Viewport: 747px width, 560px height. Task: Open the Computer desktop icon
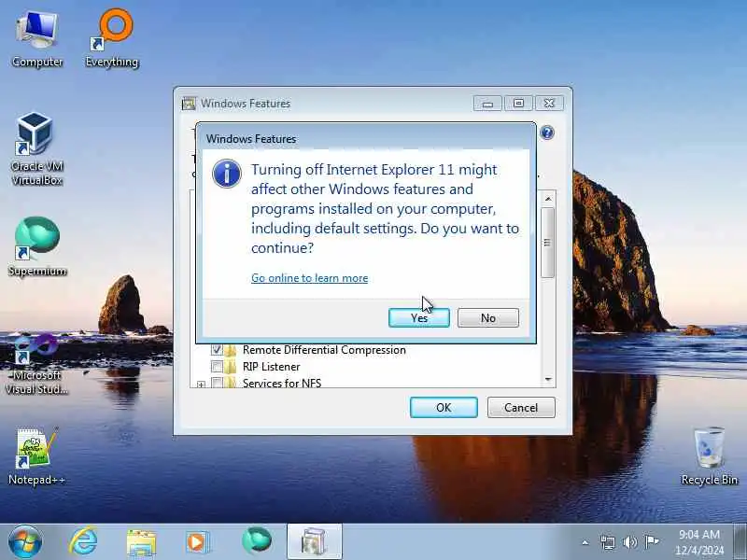coord(37,40)
